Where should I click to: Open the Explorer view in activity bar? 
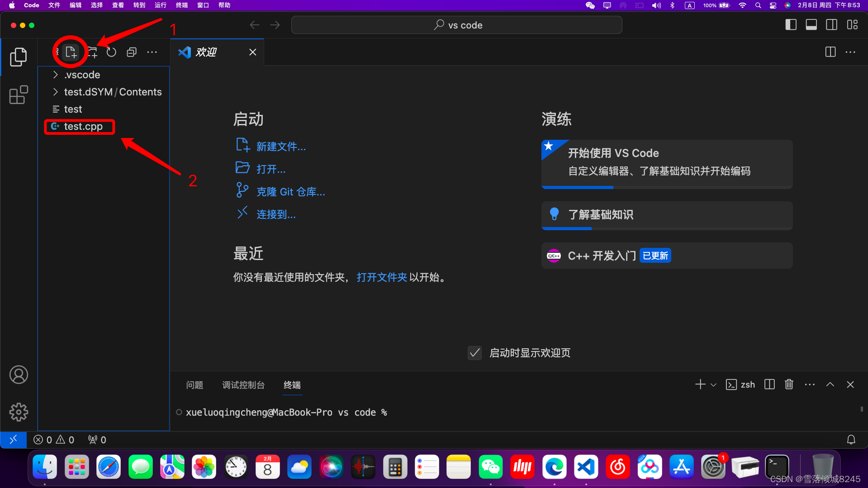pyautogui.click(x=19, y=57)
